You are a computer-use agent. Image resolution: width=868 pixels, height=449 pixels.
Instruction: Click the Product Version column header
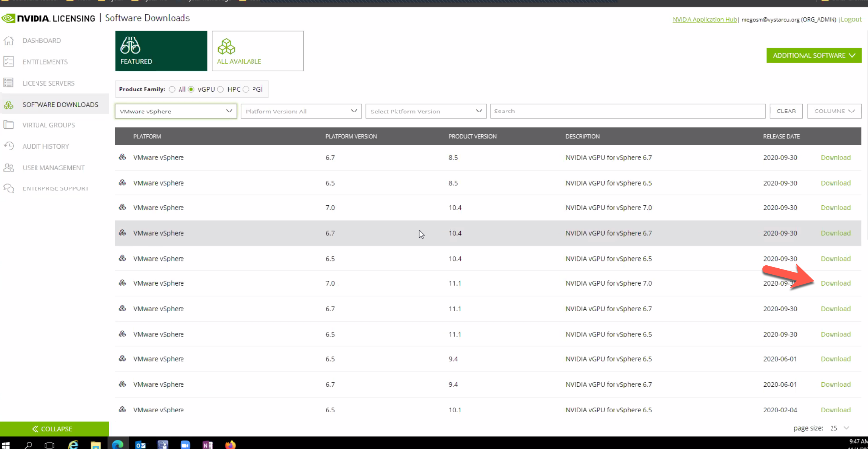[472, 137]
